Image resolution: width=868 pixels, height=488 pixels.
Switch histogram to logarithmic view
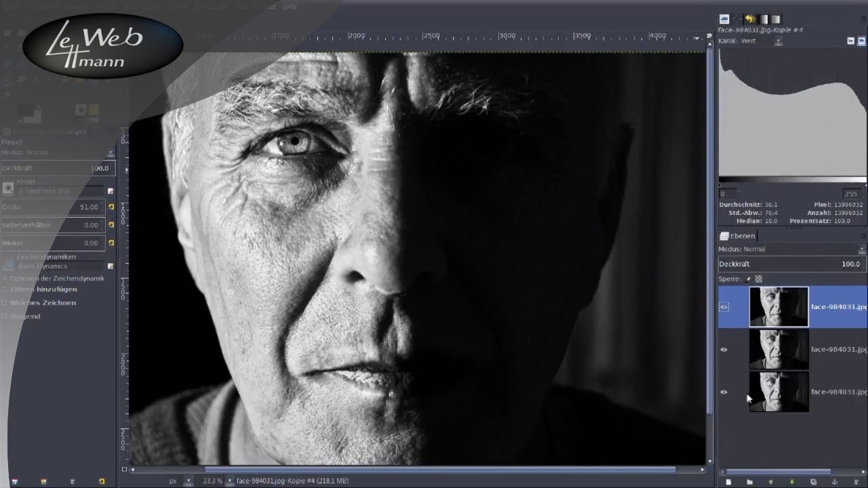[x=861, y=41]
